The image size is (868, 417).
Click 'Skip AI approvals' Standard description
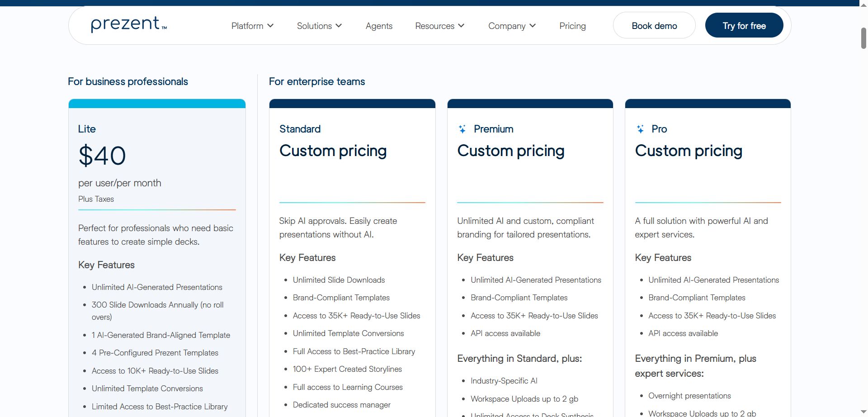pos(338,227)
